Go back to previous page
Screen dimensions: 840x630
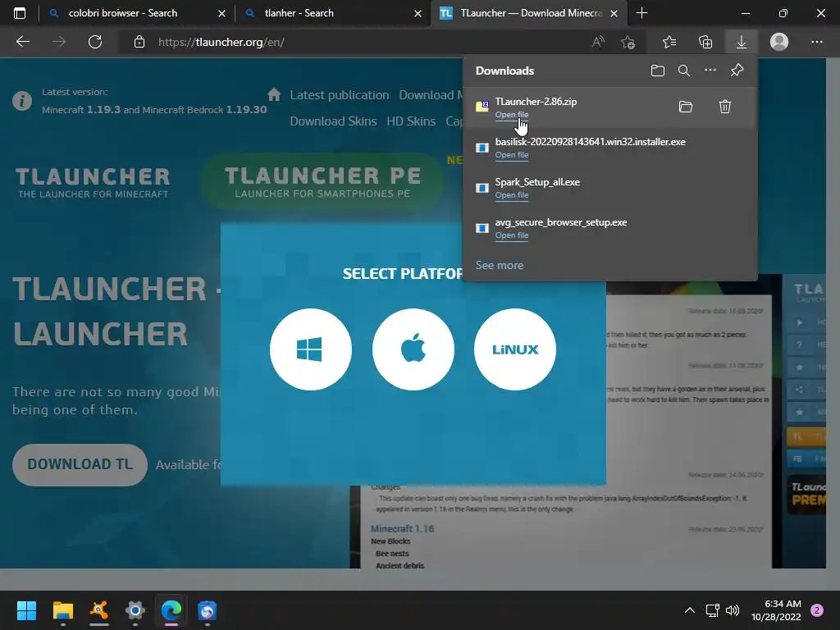pos(23,42)
